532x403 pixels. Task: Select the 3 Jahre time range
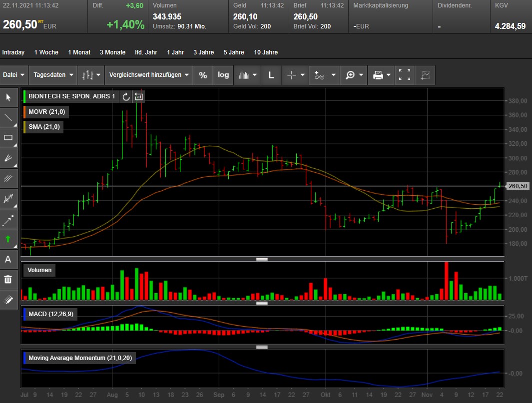click(x=204, y=52)
